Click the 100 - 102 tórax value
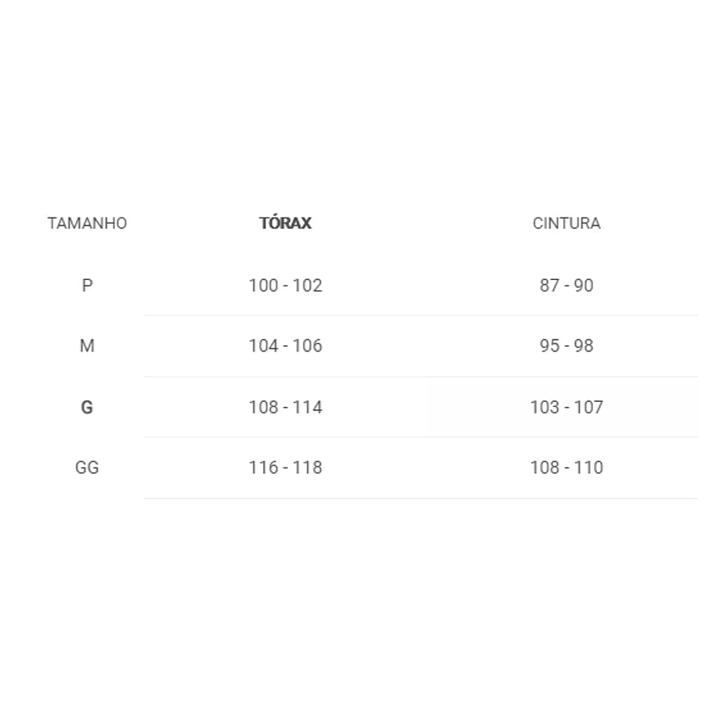The height and width of the screenshot is (728, 728). click(x=285, y=285)
